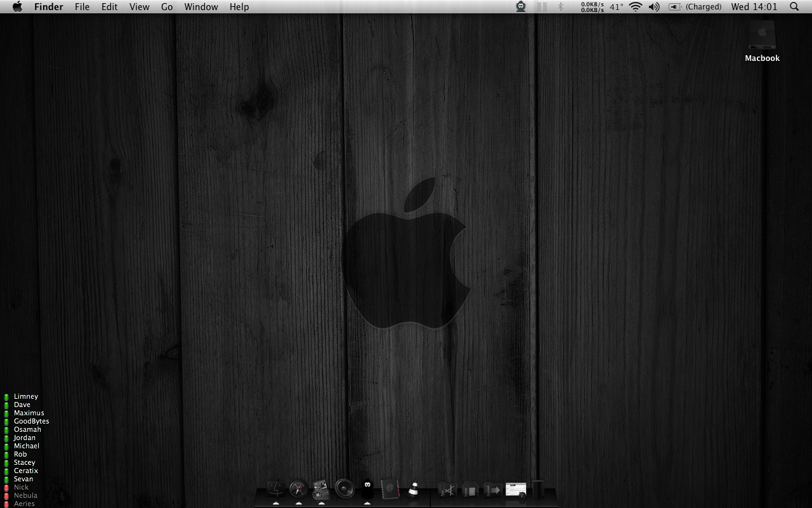Select contact Michael in buddy list

tap(27, 446)
